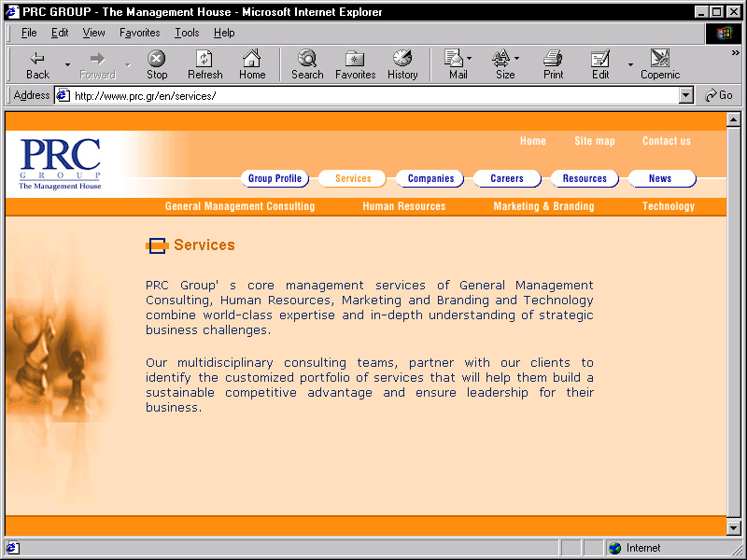747x560 pixels.
Task: Click the chess pieces image
Action: [x=55, y=362]
